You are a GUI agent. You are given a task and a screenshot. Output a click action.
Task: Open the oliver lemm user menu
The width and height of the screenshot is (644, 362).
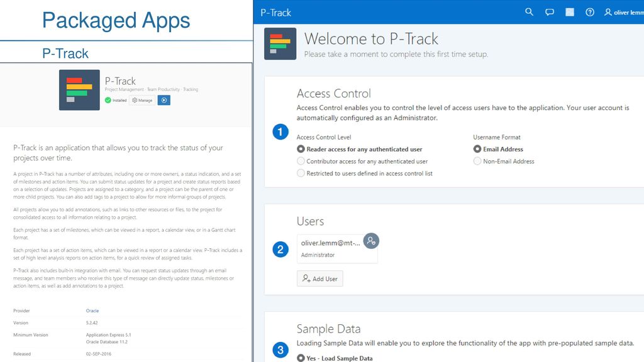(623, 13)
